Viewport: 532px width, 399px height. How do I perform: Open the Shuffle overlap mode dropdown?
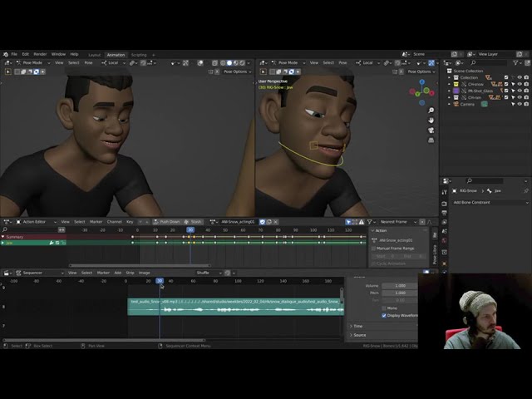coord(209,273)
